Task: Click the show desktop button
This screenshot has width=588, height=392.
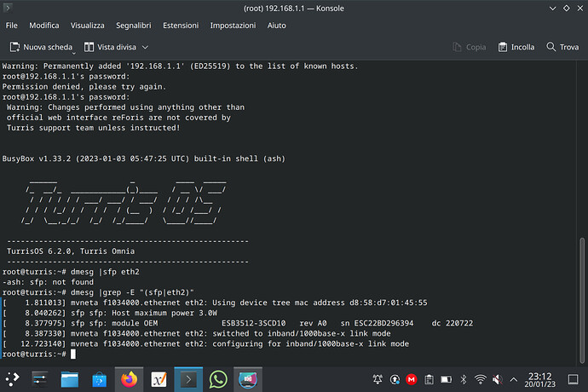Action: [573, 379]
